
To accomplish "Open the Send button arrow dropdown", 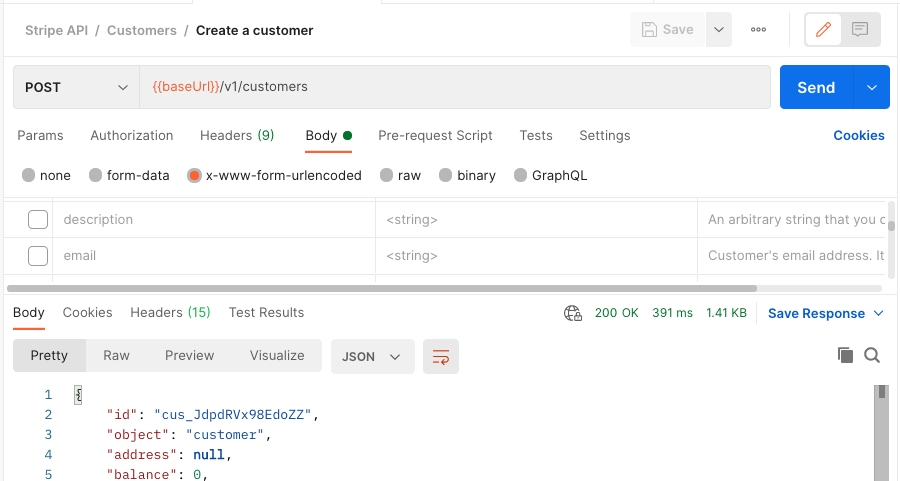I will (872, 87).
